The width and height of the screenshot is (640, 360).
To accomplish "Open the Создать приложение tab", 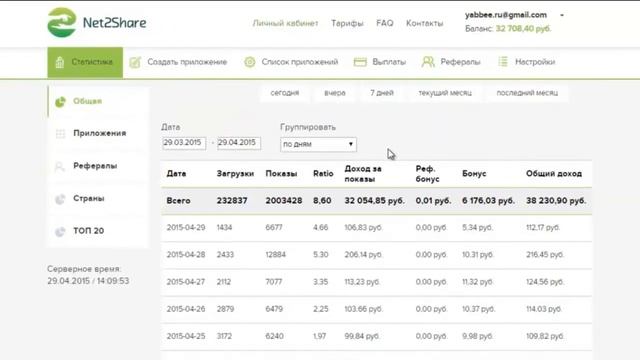I will tap(178, 62).
